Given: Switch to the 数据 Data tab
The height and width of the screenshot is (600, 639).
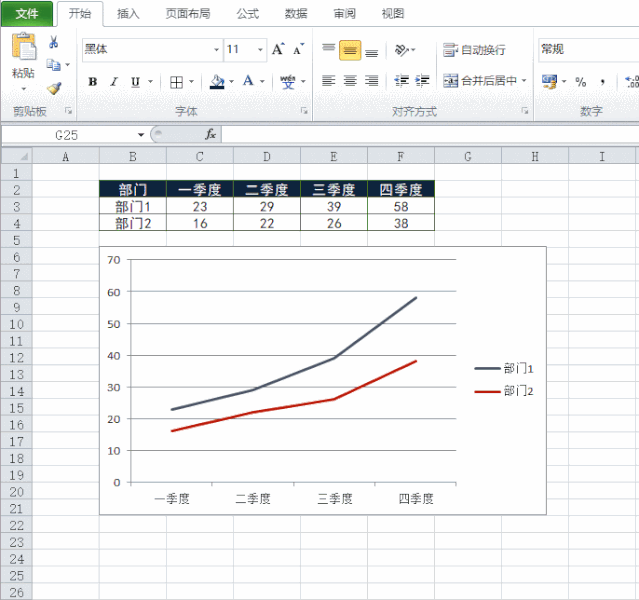Looking at the screenshot, I should (x=296, y=14).
